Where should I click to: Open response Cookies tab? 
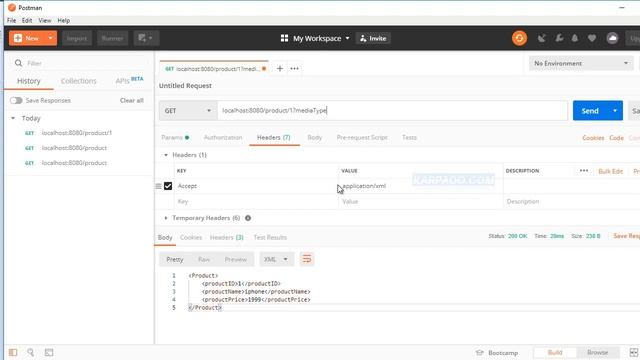coord(191,238)
